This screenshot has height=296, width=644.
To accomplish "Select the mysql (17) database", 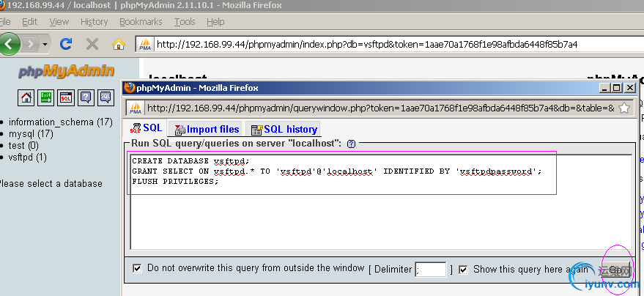I will (31, 134).
